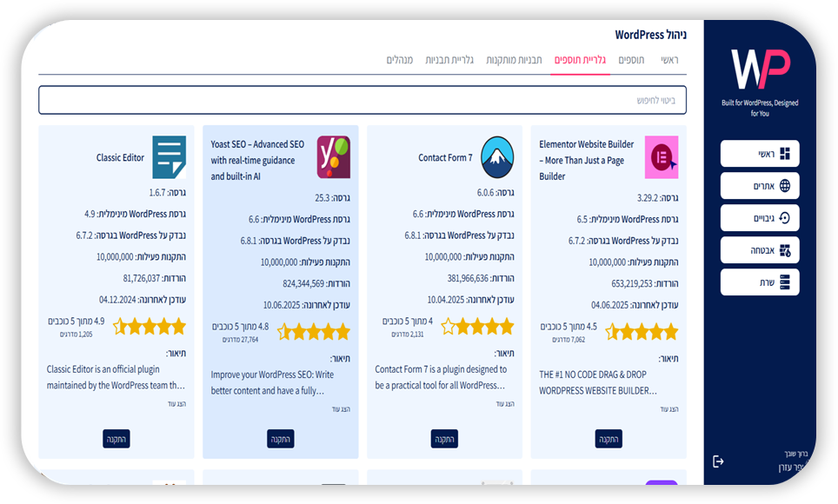Click the Classic Editor star rating

pyautogui.click(x=150, y=327)
